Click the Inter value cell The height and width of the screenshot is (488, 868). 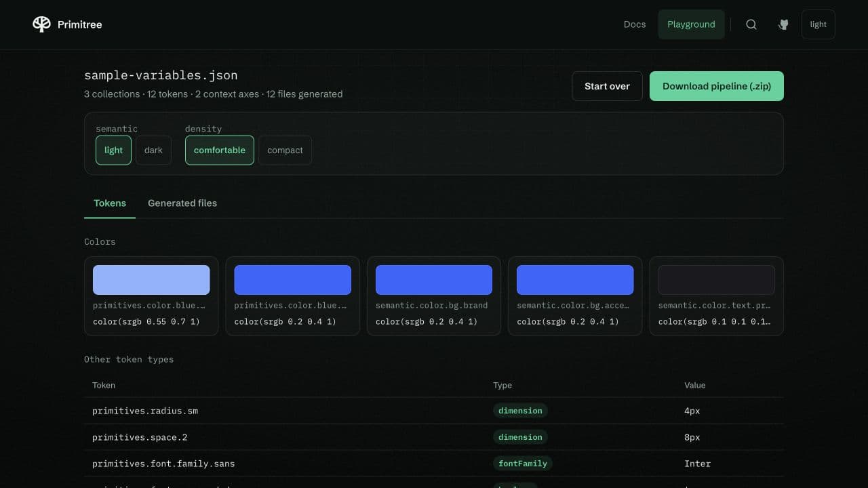click(x=698, y=464)
